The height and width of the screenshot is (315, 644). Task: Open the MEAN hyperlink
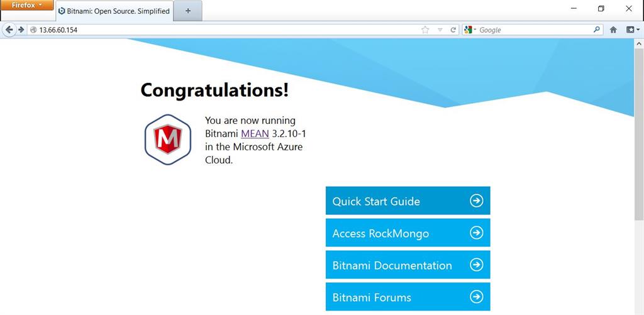coord(255,133)
